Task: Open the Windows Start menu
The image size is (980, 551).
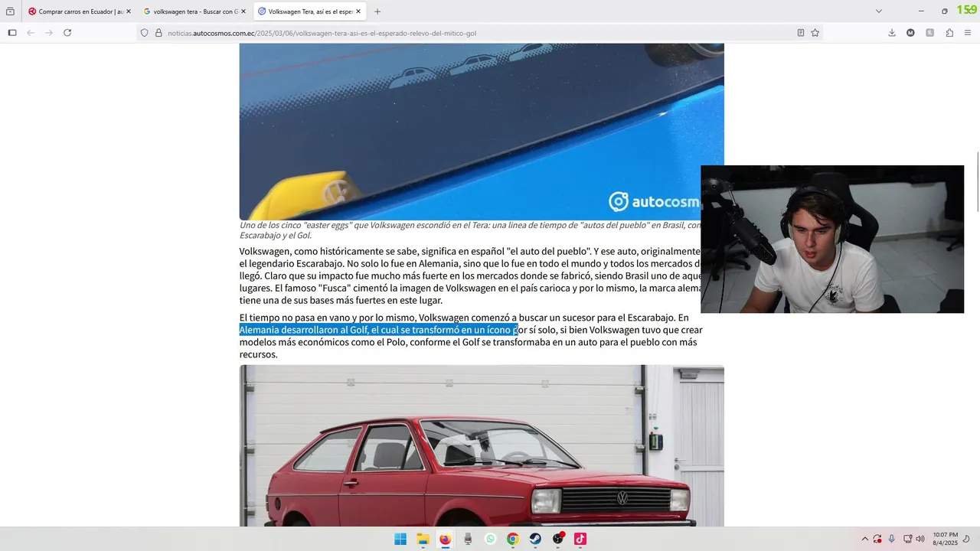Action: 400,539
